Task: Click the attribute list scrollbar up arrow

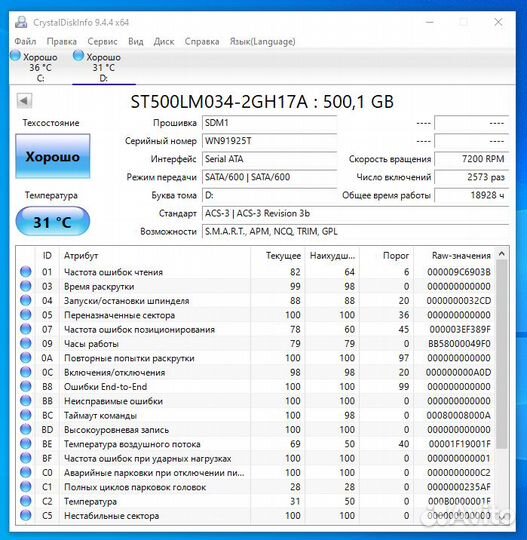Action: [x=502, y=254]
